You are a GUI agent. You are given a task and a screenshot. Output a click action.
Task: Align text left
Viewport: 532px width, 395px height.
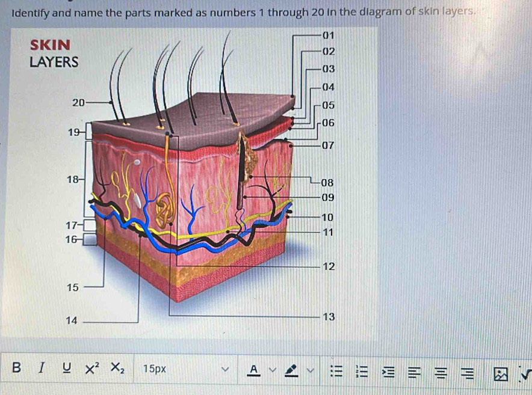pyautogui.click(x=414, y=373)
